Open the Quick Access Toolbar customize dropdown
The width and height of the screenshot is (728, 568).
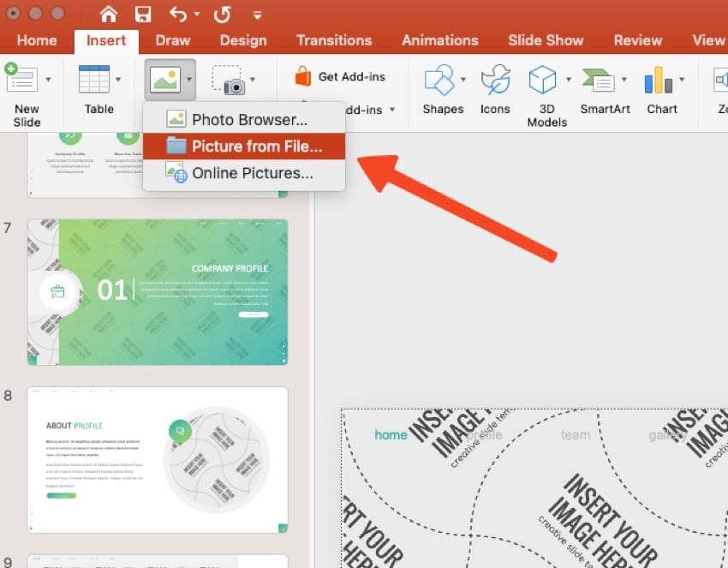[256, 15]
